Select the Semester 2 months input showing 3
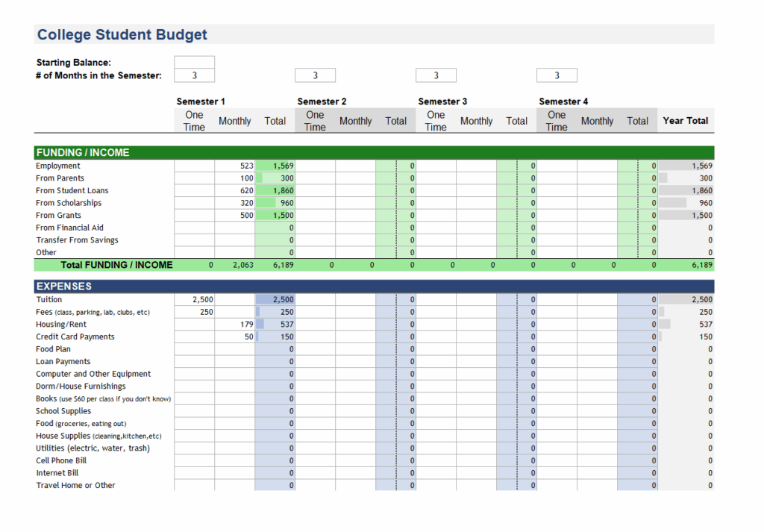 point(315,75)
